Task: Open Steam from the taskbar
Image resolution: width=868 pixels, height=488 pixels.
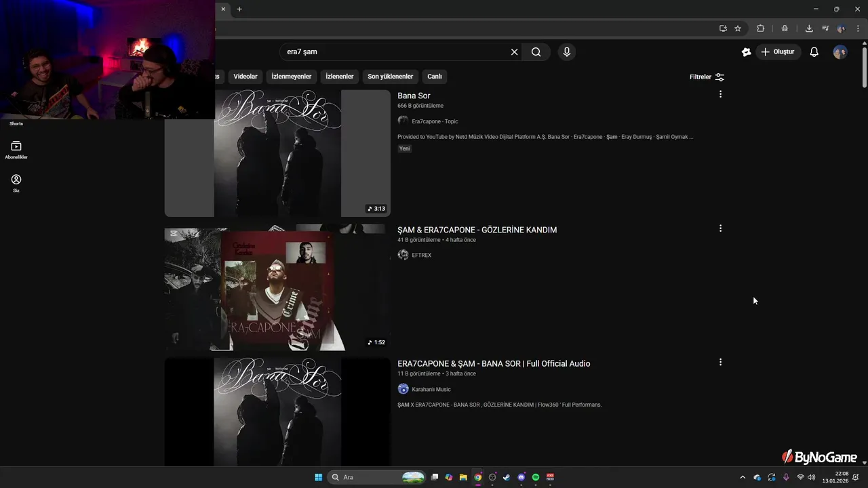Action: [507, 477]
